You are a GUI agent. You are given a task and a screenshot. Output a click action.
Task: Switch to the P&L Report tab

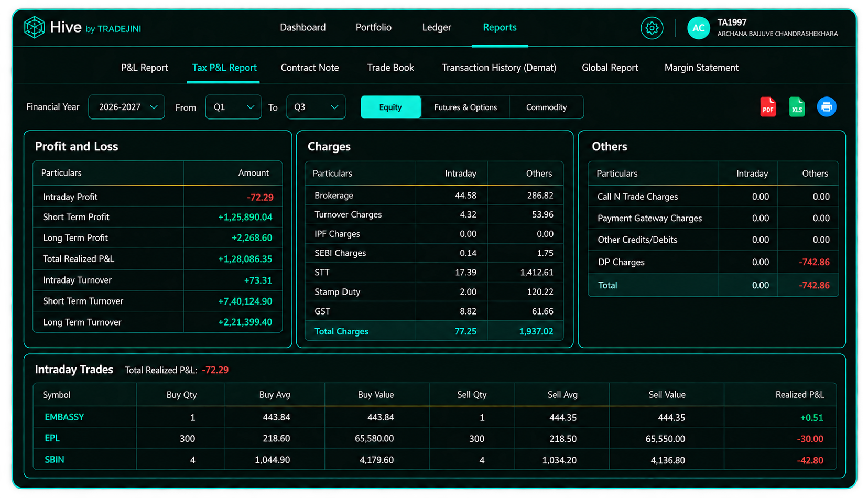(x=144, y=68)
